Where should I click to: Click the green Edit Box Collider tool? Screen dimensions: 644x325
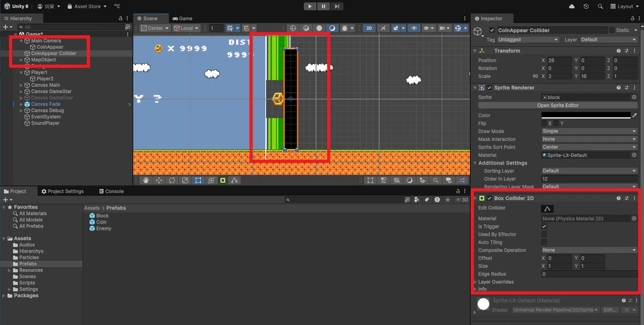223,181
